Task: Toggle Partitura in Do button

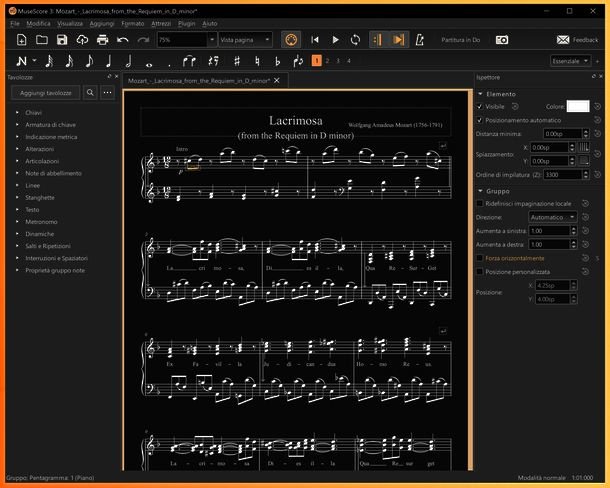Action: (461, 40)
